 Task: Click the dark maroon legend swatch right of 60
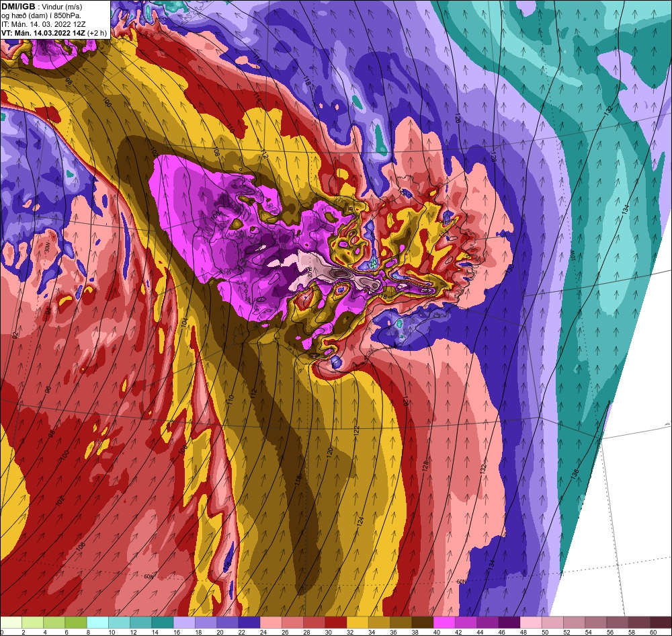click(x=661, y=623)
